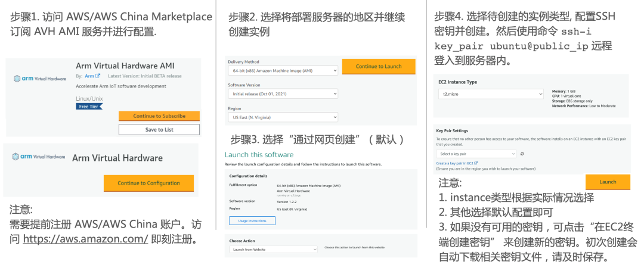Click the Configuration details heading
The width and height of the screenshot is (644, 268).
point(248,176)
